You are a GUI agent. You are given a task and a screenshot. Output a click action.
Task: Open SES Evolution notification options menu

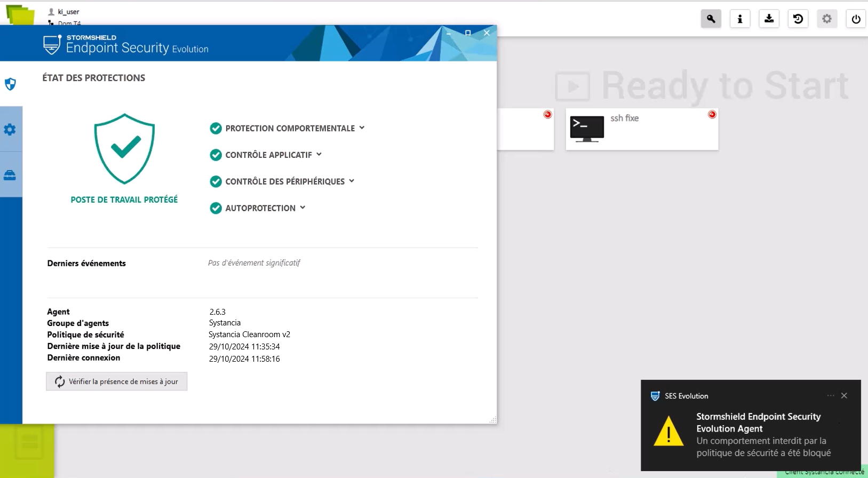pyautogui.click(x=830, y=396)
